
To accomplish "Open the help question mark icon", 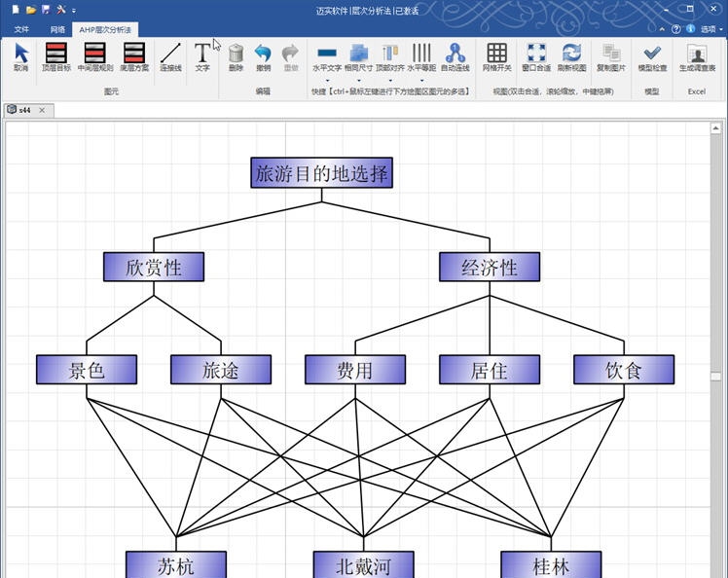I will [x=676, y=29].
